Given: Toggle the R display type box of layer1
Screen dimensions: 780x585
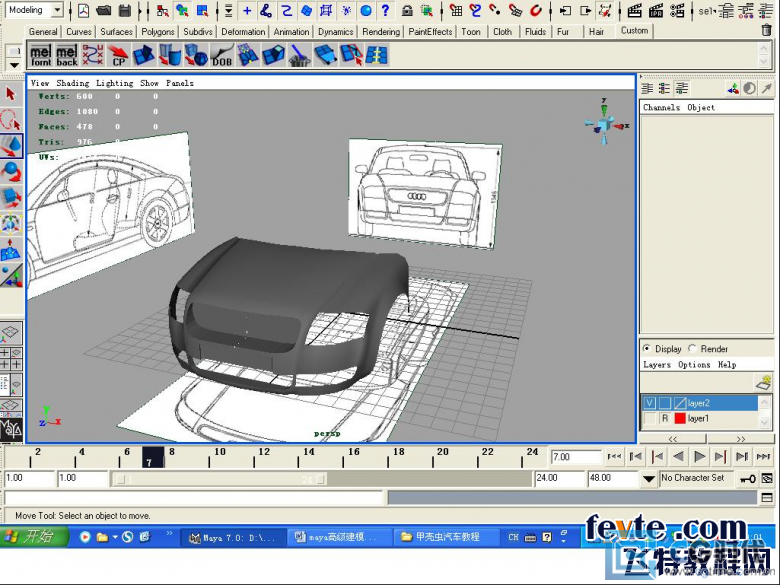Looking at the screenshot, I should [665, 419].
